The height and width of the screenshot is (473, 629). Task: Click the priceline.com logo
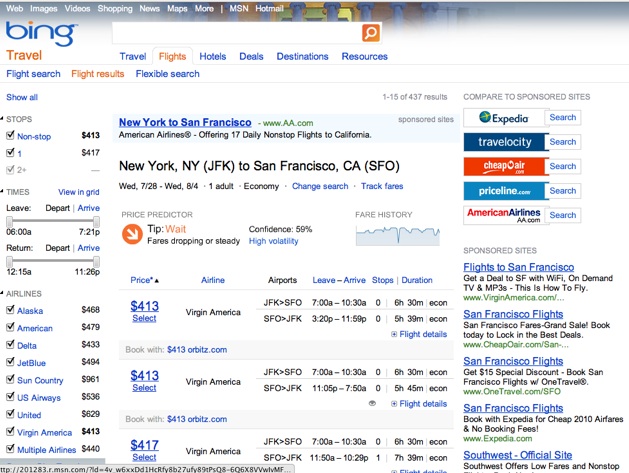504,191
